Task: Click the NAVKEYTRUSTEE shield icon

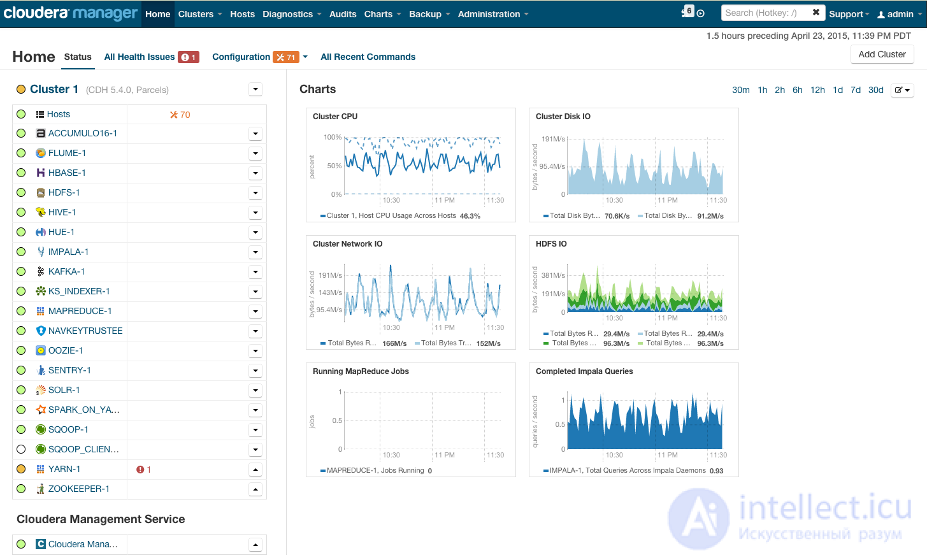Action: point(41,331)
